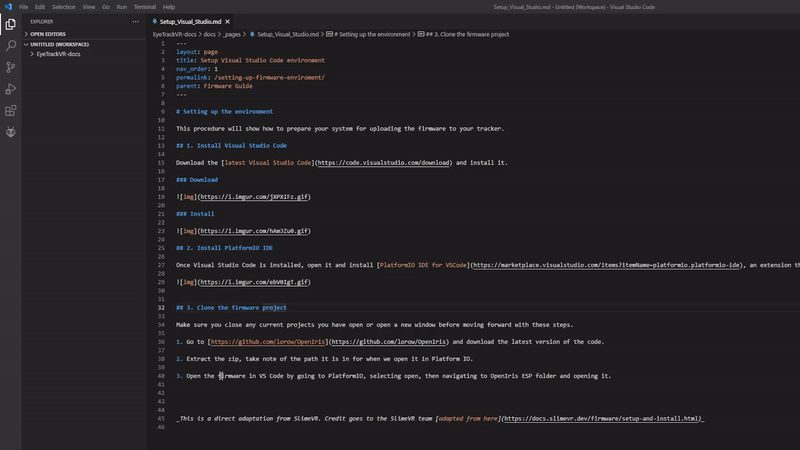This screenshot has width=800, height=450.
Task: Click the 'permalink' front matter line
Action: tap(251, 78)
